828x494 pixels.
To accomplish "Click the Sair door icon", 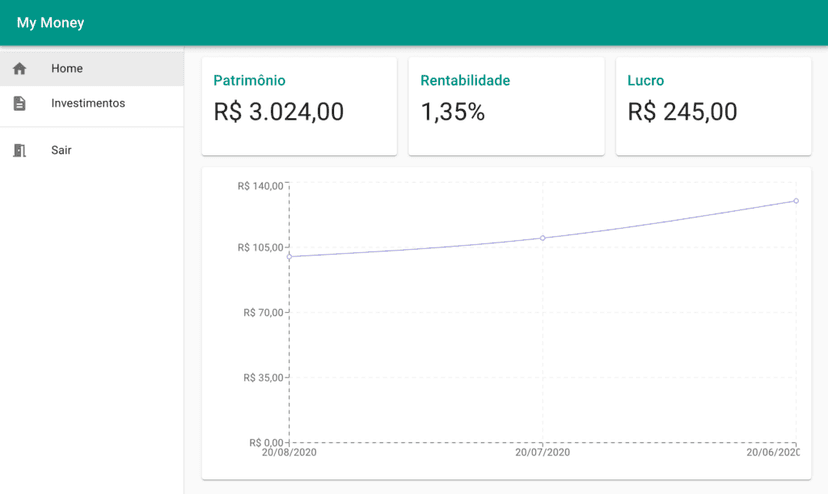I will pos(19,150).
